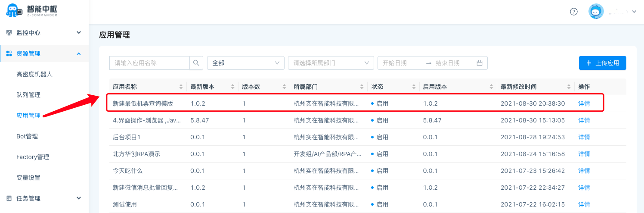Sort by the 状态 column sort icon
The image size is (644, 213).
click(x=414, y=87)
